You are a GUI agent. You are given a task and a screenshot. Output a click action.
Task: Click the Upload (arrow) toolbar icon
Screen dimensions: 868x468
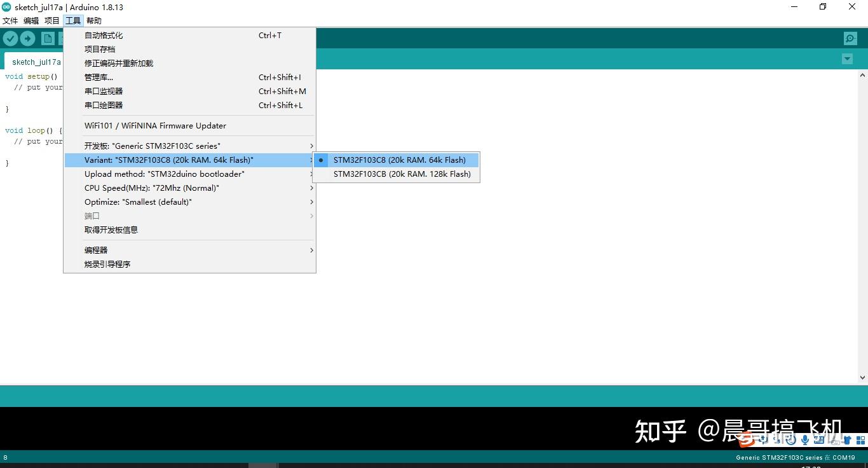coord(27,38)
